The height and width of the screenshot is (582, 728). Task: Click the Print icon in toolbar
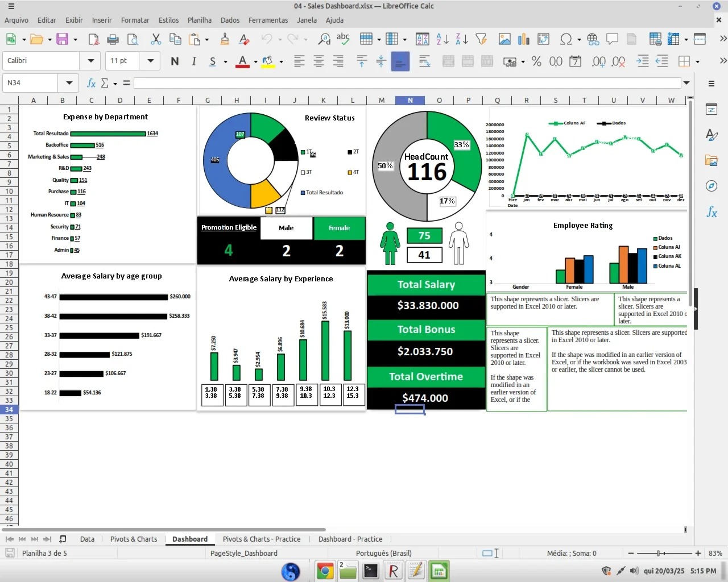pos(113,39)
